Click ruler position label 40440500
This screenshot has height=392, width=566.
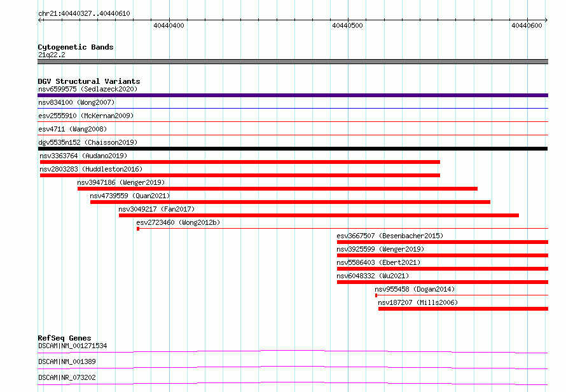coord(347,25)
